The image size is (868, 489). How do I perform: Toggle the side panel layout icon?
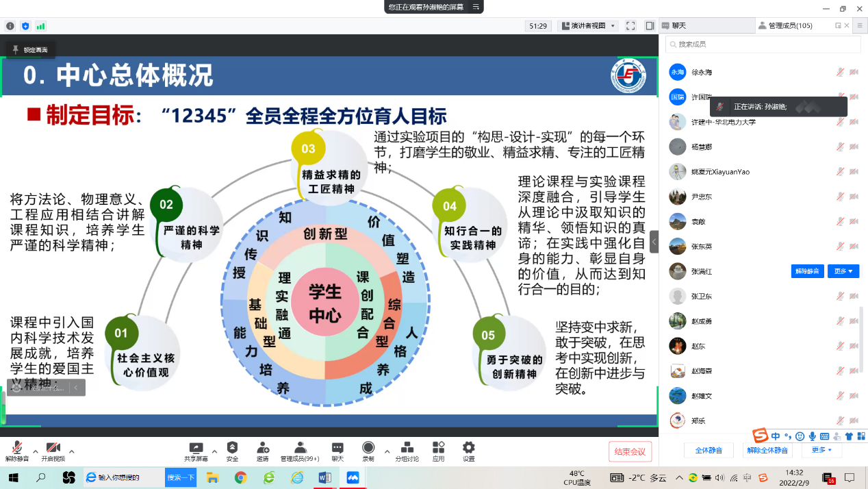pos(650,26)
